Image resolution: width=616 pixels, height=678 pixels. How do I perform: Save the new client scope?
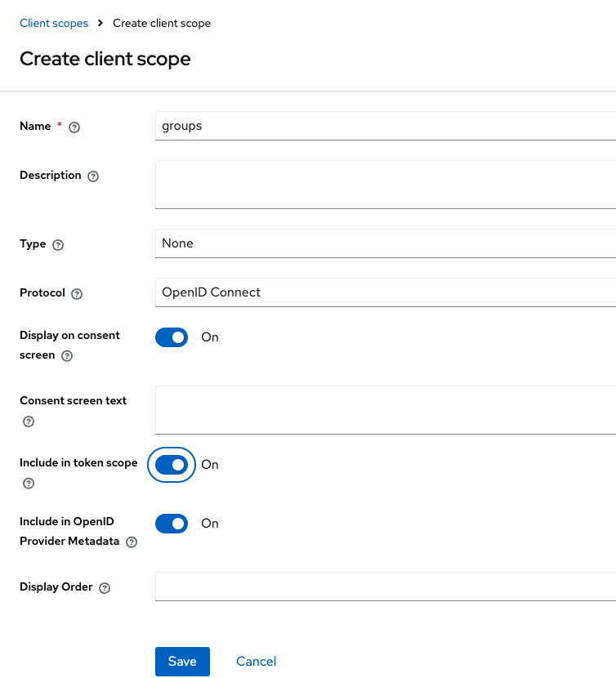coord(182,662)
